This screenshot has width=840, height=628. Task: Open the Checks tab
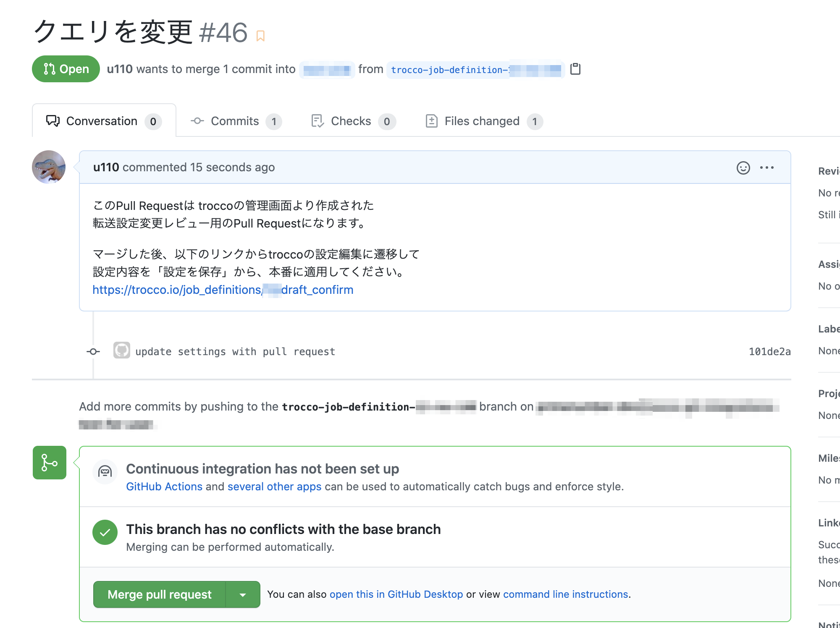(352, 121)
